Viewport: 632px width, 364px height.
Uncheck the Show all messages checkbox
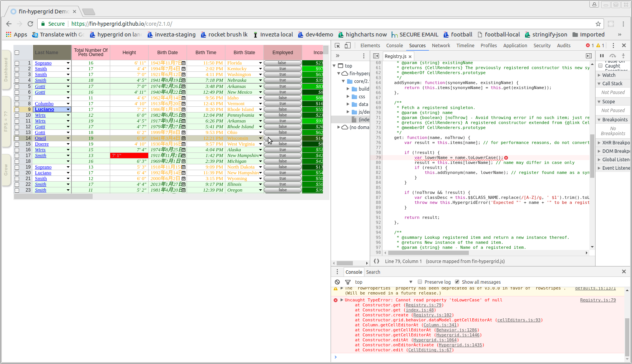tap(457, 282)
